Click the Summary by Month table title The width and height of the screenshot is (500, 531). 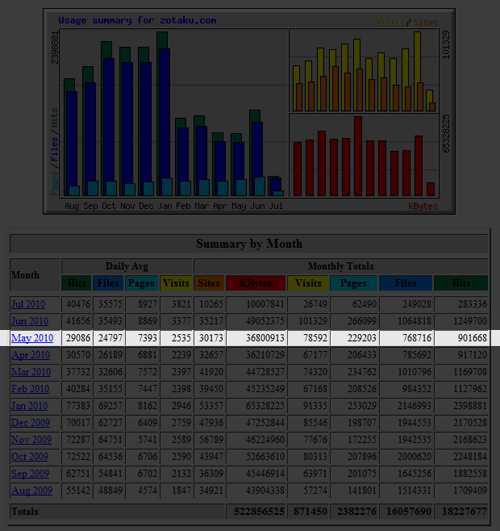pyautogui.click(x=249, y=243)
